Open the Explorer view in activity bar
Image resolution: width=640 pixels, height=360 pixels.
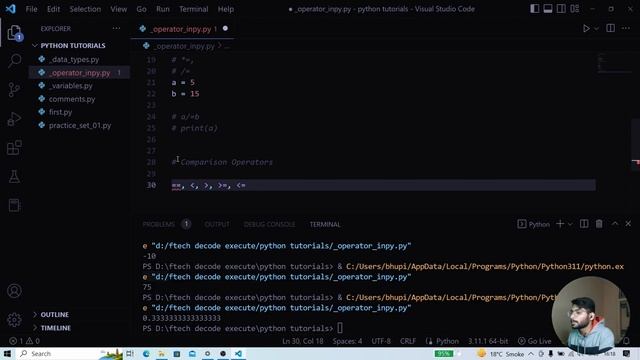(14, 33)
